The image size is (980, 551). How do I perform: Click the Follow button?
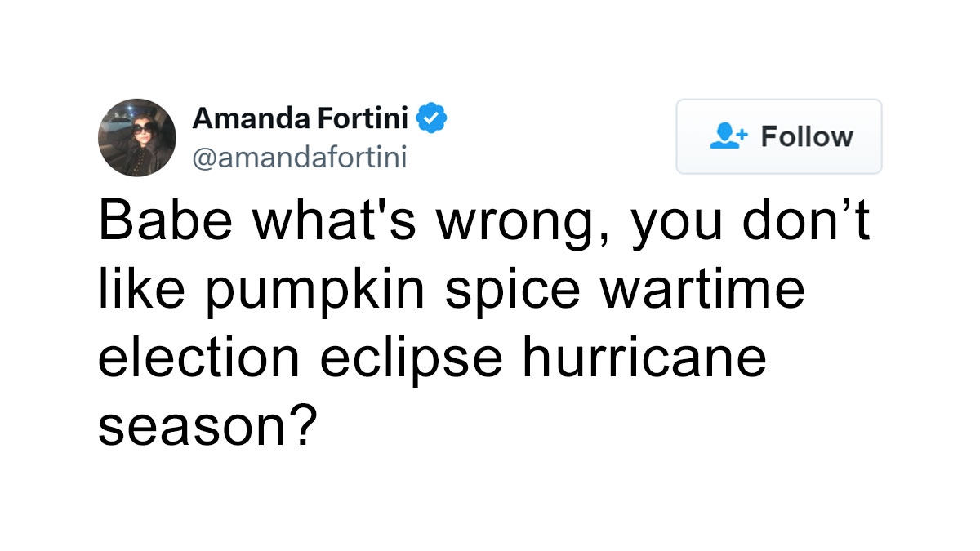[x=778, y=136]
